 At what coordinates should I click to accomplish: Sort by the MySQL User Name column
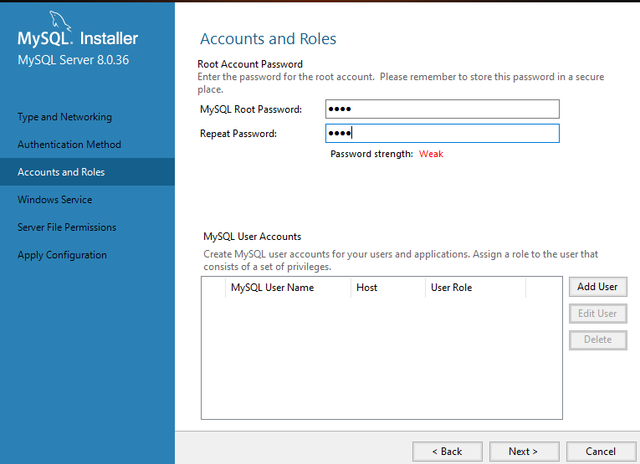[272, 288]
